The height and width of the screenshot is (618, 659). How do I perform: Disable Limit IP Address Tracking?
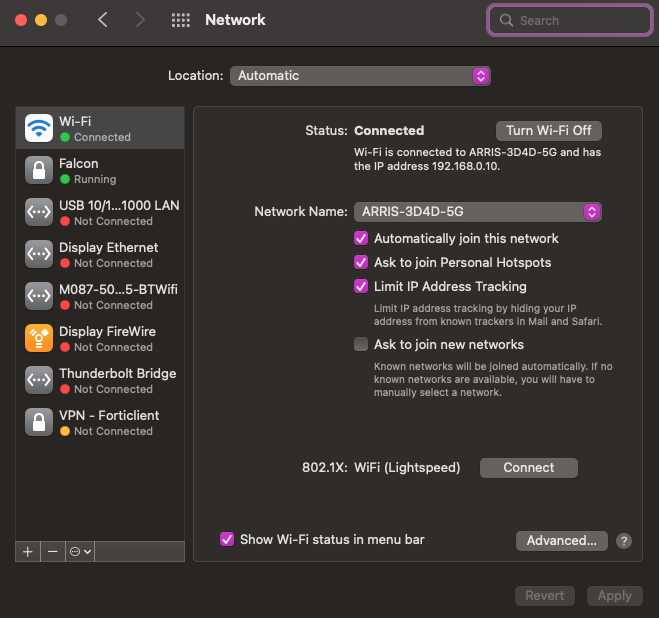pyautogui.click(x=361, y=286)
